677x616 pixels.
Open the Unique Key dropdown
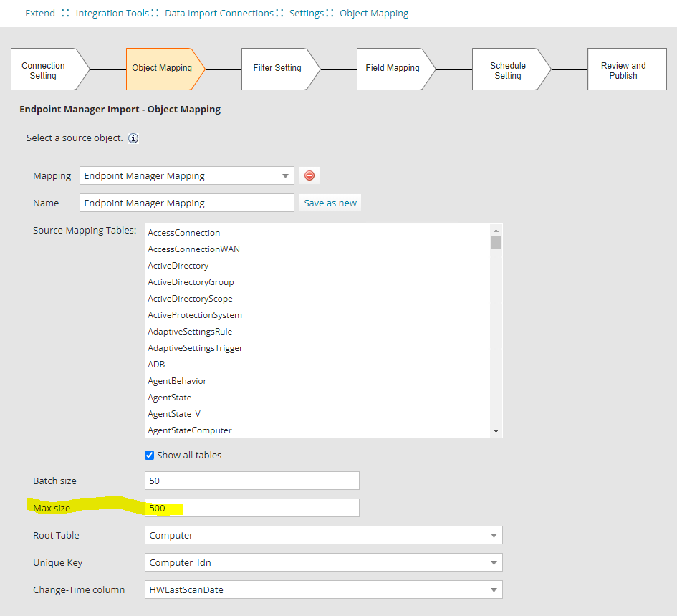coord(494,562)
